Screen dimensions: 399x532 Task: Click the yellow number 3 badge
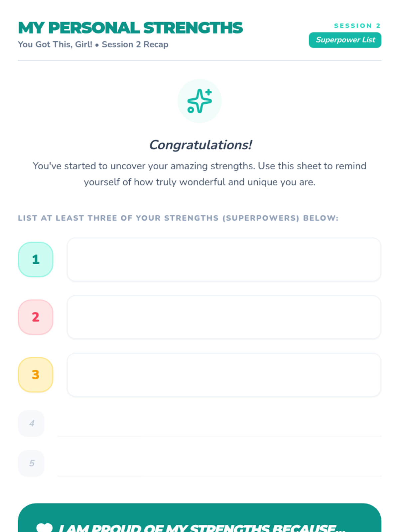click(x=36, y=375)
